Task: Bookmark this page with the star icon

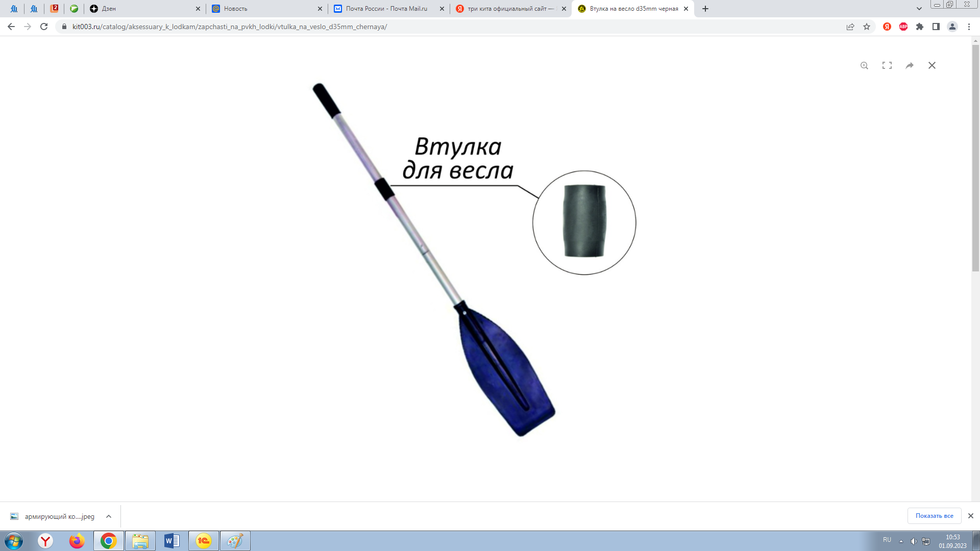Action: tap(867, 27)
